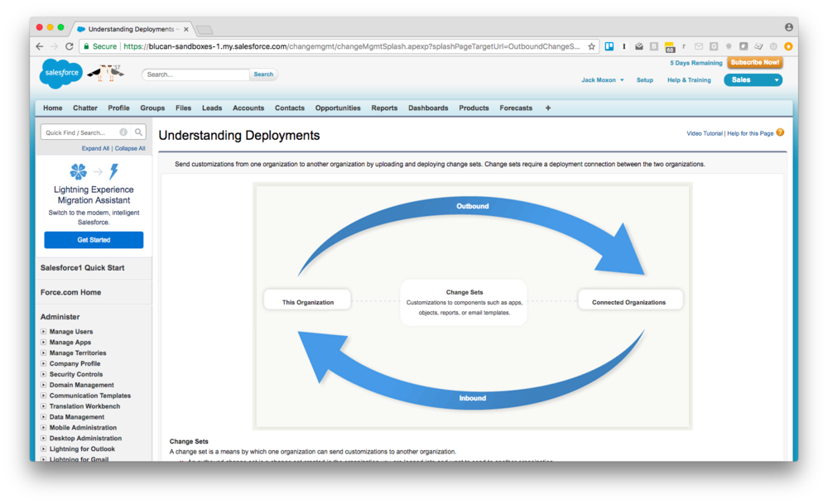Open the Help for this Page link

[750, 133]
